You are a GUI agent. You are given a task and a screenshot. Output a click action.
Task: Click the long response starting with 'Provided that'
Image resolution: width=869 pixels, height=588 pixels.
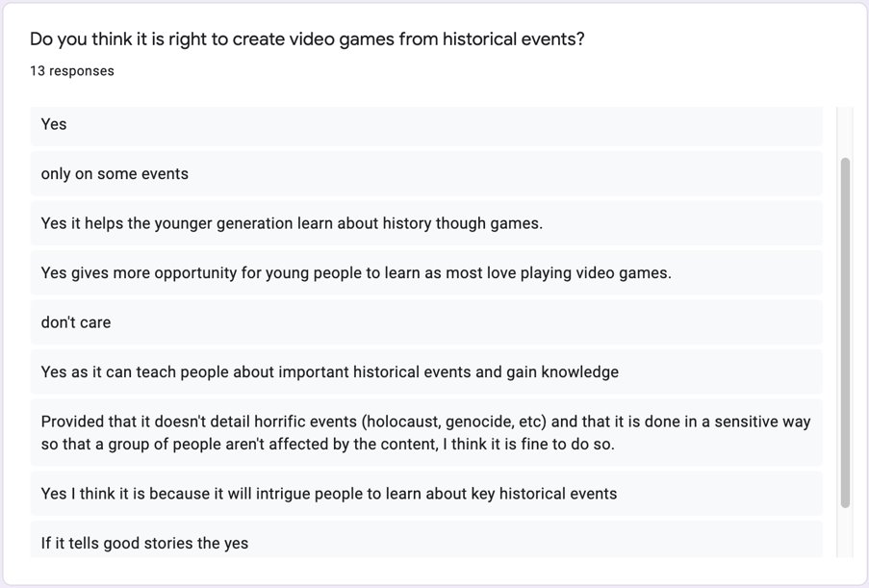click(x=426, y=433)
